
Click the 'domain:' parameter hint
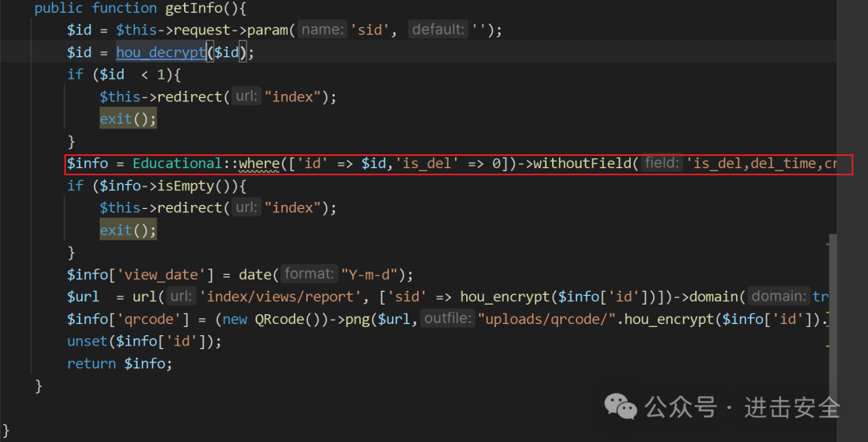[x=779, y=296]
